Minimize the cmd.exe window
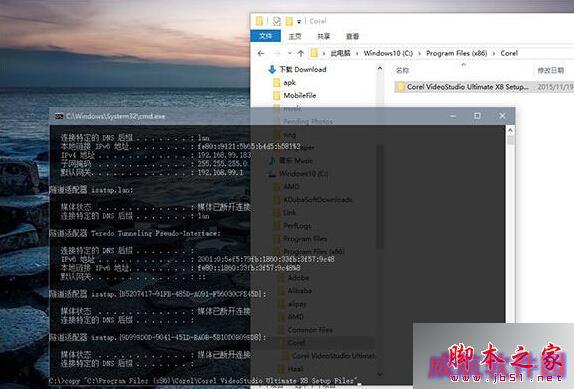This screenshot has width=574, height=389. pyautogui.click(x=453, y=116)
